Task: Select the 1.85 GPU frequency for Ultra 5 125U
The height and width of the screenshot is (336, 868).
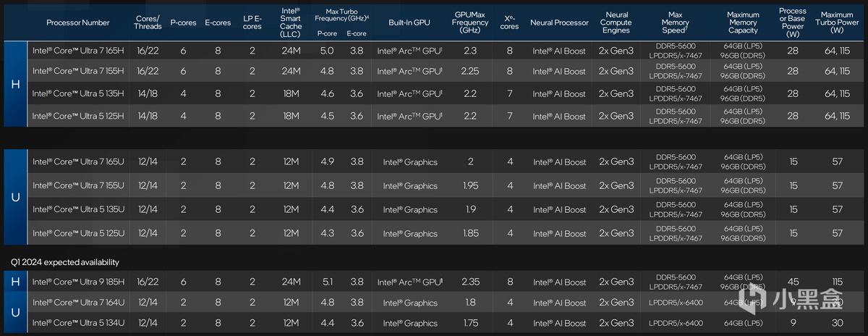Action: point(471,234)
